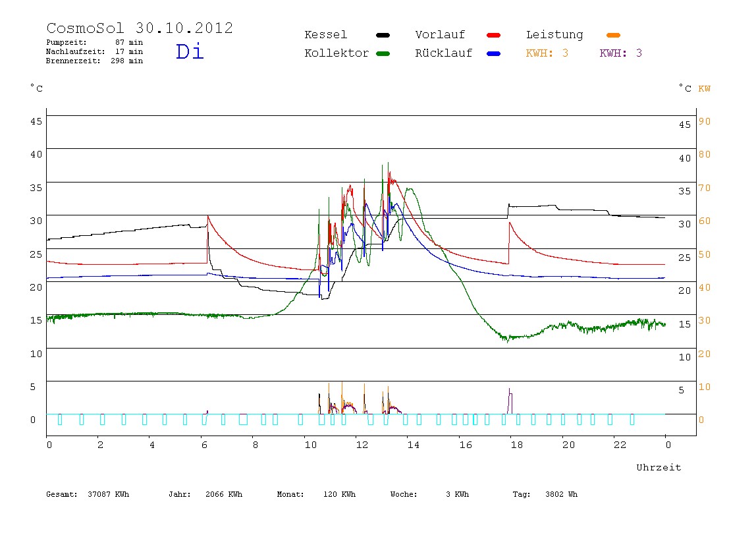Click the '45' label on left temperature axis

(x=36, y=122)
